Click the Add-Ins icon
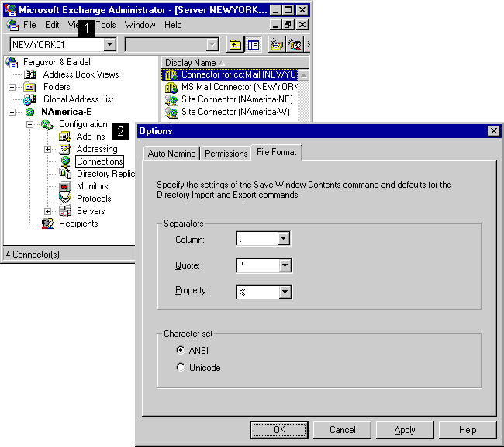This screenshot has width=504, height=447. [x=65, y=137]
